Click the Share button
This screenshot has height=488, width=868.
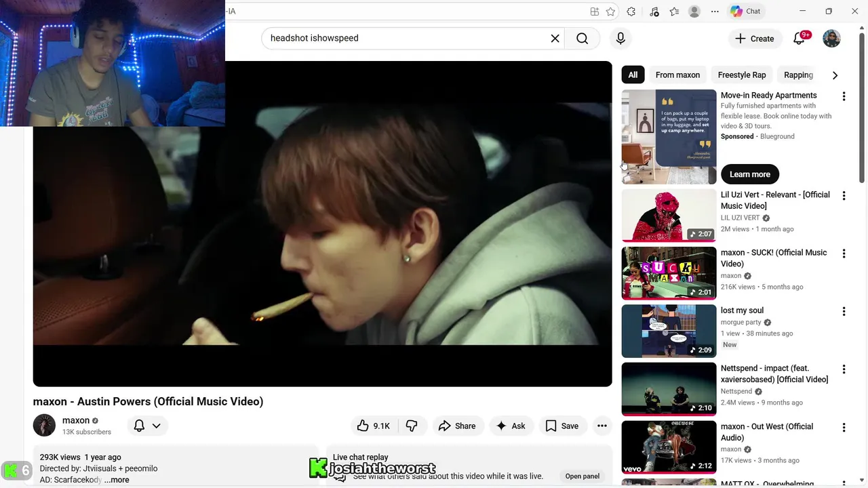click(457, 426)
